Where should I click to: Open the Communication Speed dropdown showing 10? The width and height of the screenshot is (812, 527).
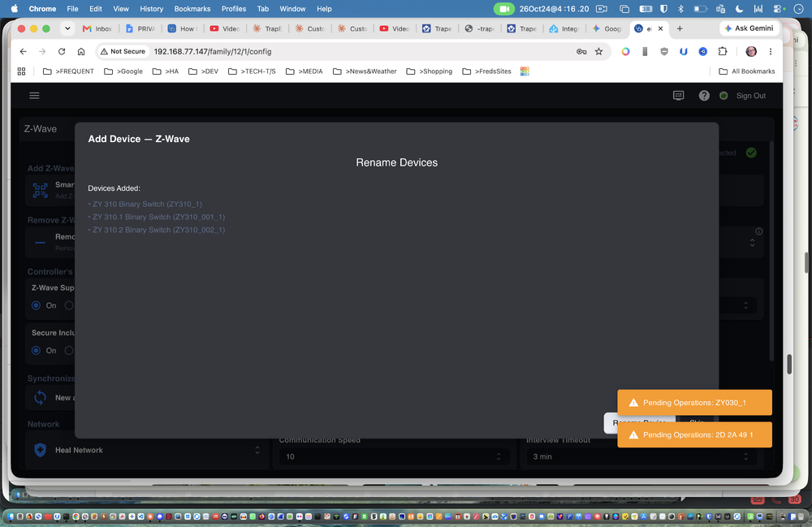(x=394, y=456)
